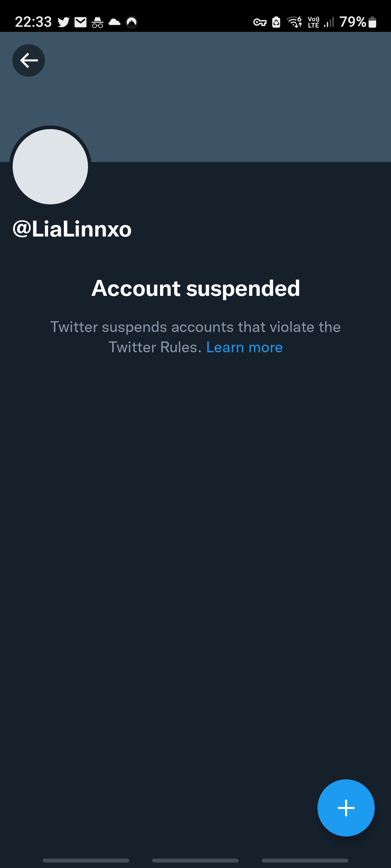The width and height of the screenshot is (391, 868).
Task: Tap the mountain logo status icon
Action: click(x=131, y=22)
